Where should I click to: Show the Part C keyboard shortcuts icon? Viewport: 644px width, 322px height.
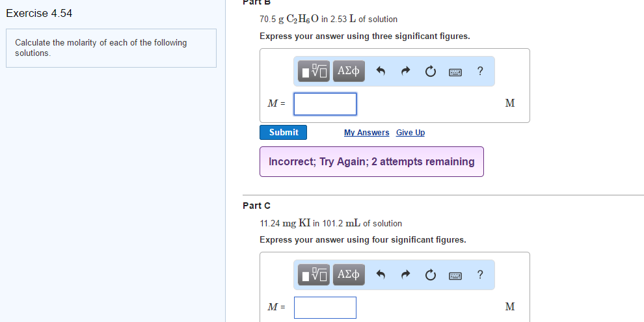pyautogui.click(x=455, y=276)
